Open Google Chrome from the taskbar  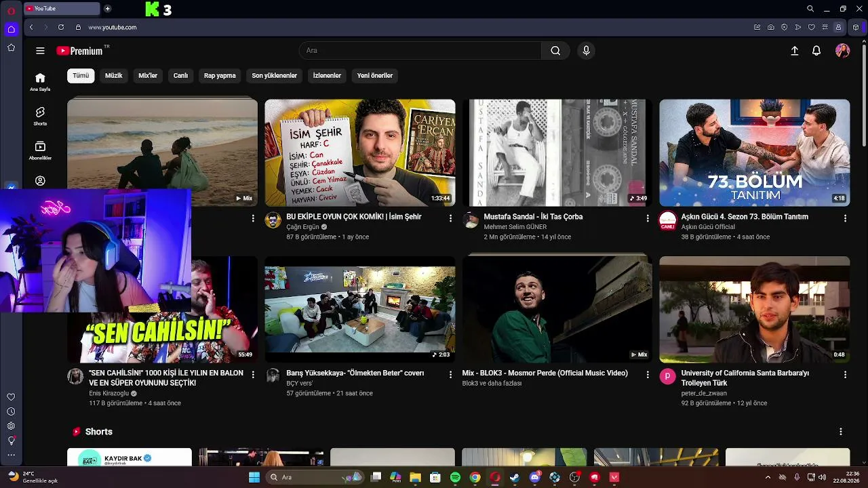[x=475, y=477]
